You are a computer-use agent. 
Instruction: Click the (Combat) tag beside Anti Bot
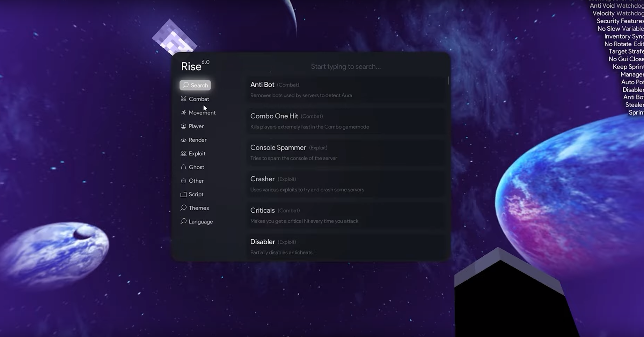tap(288, 85)
